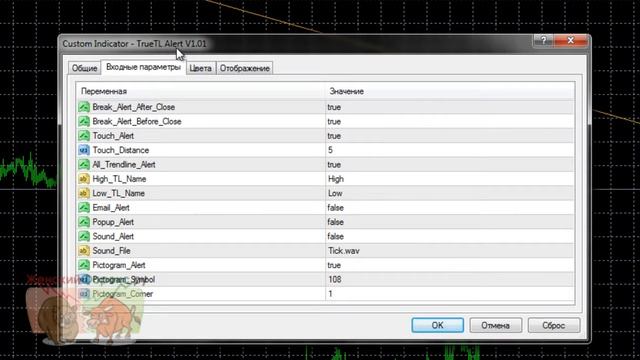Click the Pictogram_Corner value 1
The width and height of the screenshot is (640, 360).
pos(330,294)
